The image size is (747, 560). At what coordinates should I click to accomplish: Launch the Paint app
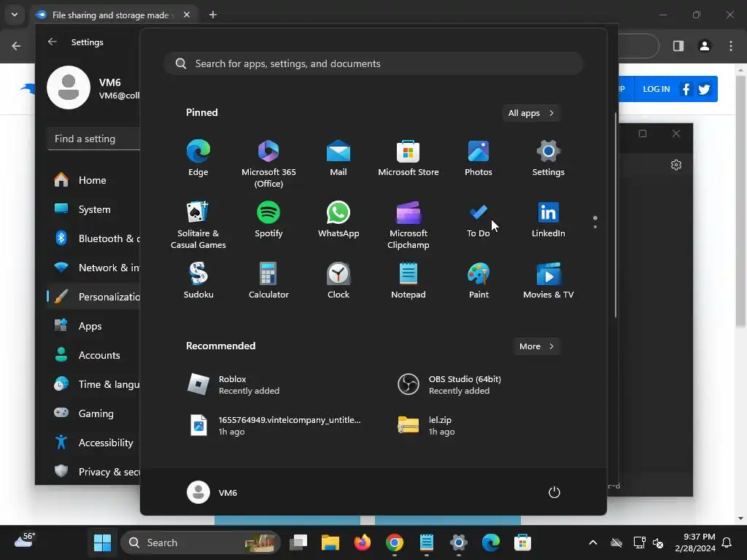click(x=479, y=281)
